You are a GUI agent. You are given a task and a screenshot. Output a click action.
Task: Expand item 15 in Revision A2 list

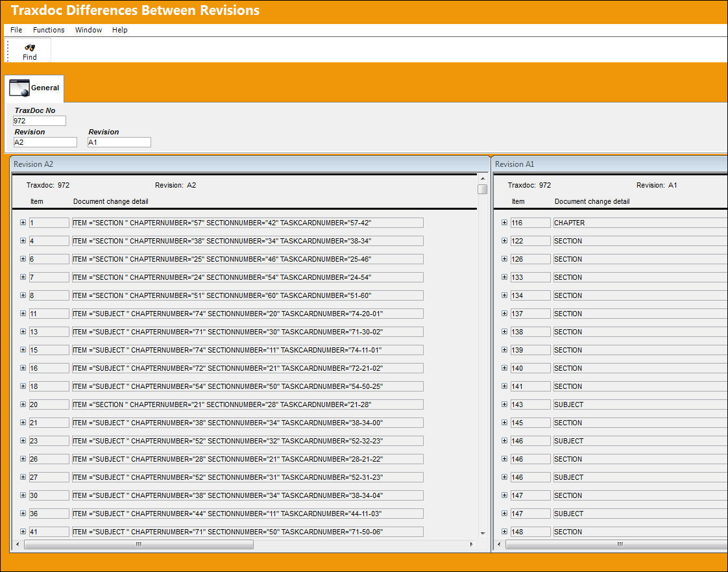click(x=23, y=349)
